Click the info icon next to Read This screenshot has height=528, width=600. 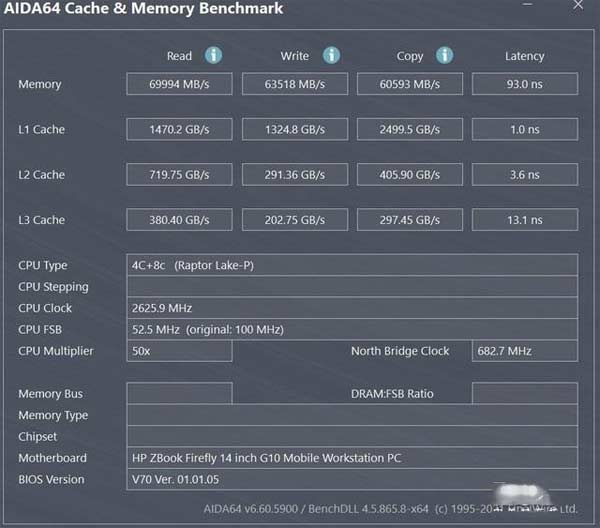coord(214,56)
